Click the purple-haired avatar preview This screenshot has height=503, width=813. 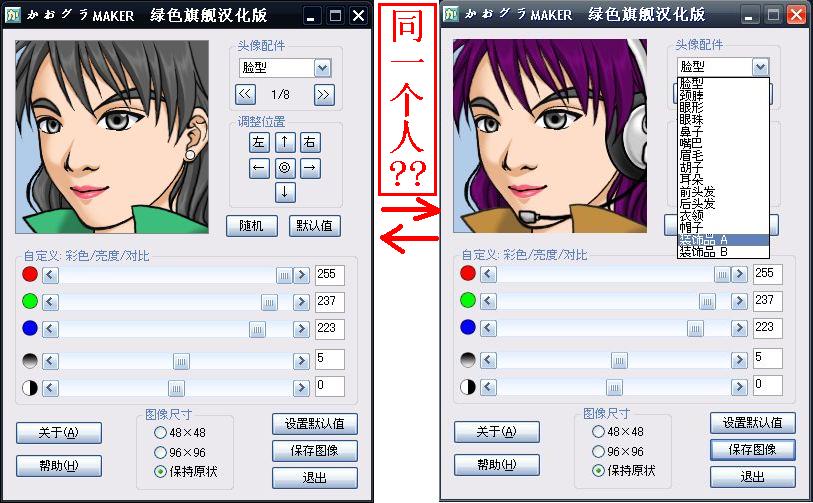click(x=550, y=136)
